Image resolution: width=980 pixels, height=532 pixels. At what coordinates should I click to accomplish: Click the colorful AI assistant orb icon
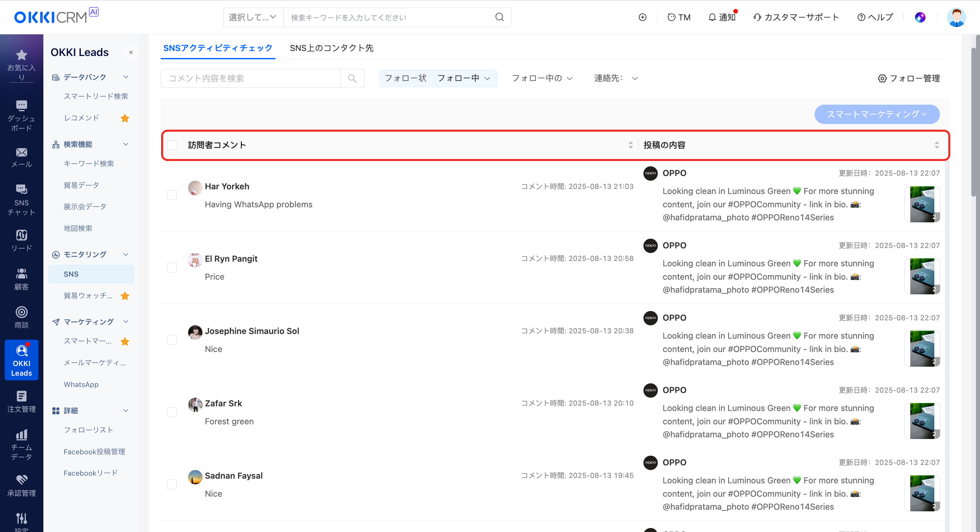coord(920,17)
